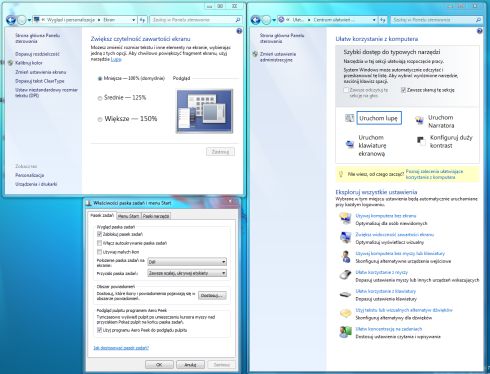This screenshot has height=374, width=490.
Task: Click OK in taskbar properties dialog
Action: coord(159,365)
